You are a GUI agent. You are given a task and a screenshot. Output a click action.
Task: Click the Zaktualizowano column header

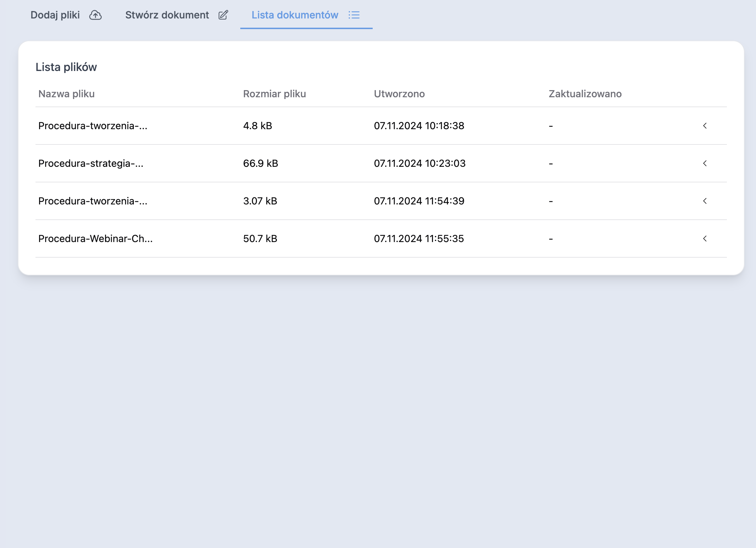pos(585,94)
